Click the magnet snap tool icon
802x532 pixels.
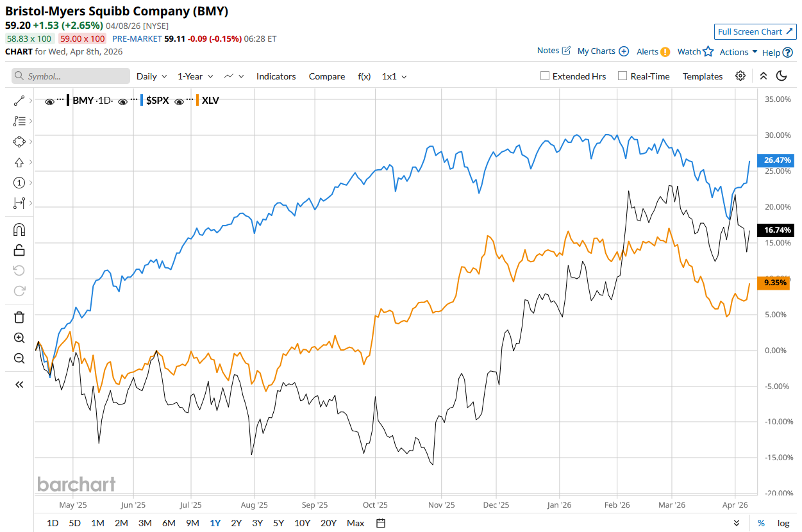click(x=19, y=229)
